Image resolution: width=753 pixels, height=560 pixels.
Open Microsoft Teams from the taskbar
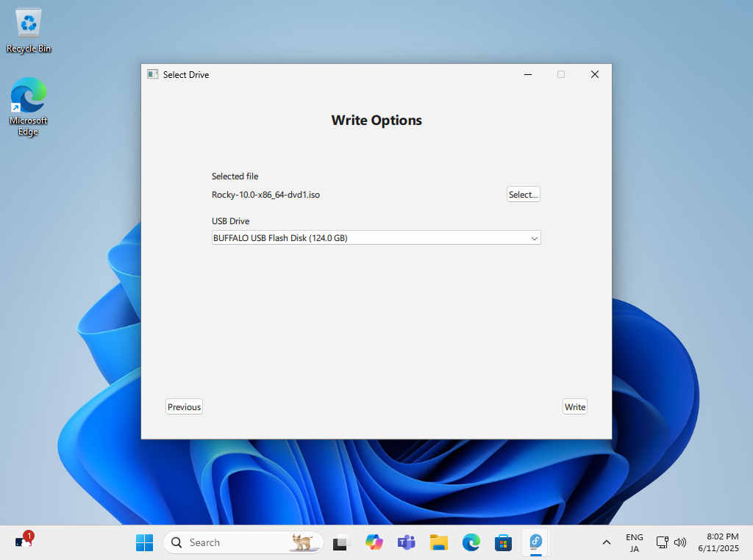pos(406,542)
